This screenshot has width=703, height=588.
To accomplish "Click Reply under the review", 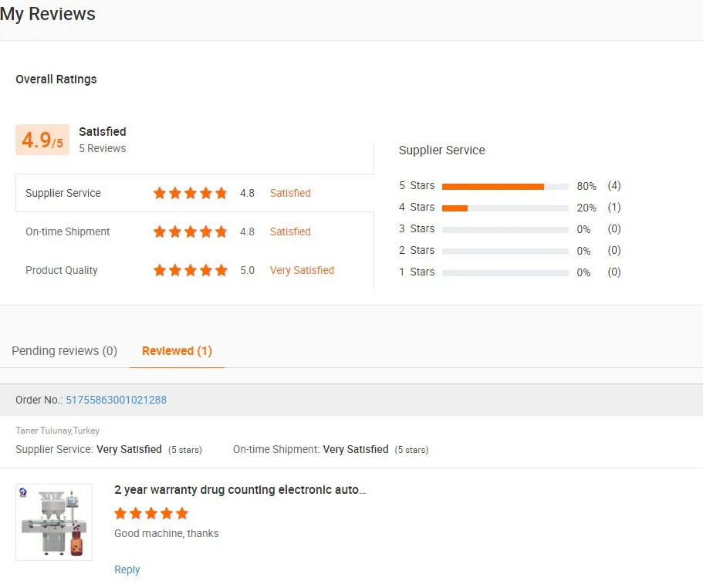I will click(x=127, y=569).
